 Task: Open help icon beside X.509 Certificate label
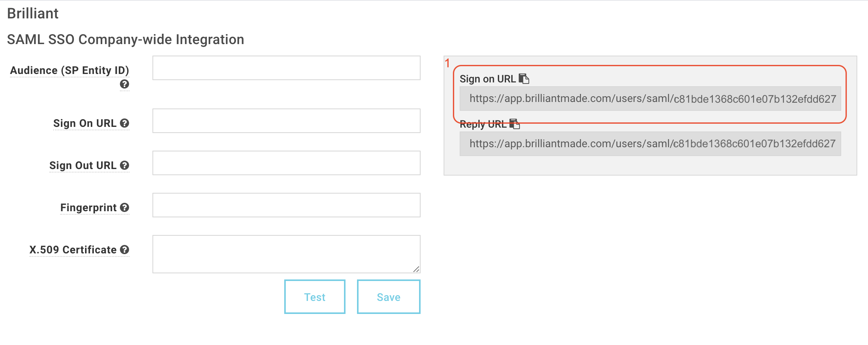pos(124,250)
